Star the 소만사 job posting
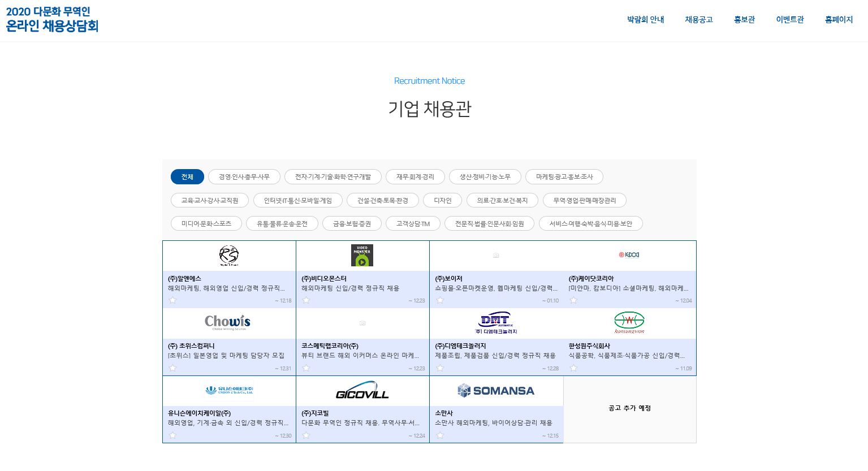Viewport: 868px width, 471px height. pos(440,435)
